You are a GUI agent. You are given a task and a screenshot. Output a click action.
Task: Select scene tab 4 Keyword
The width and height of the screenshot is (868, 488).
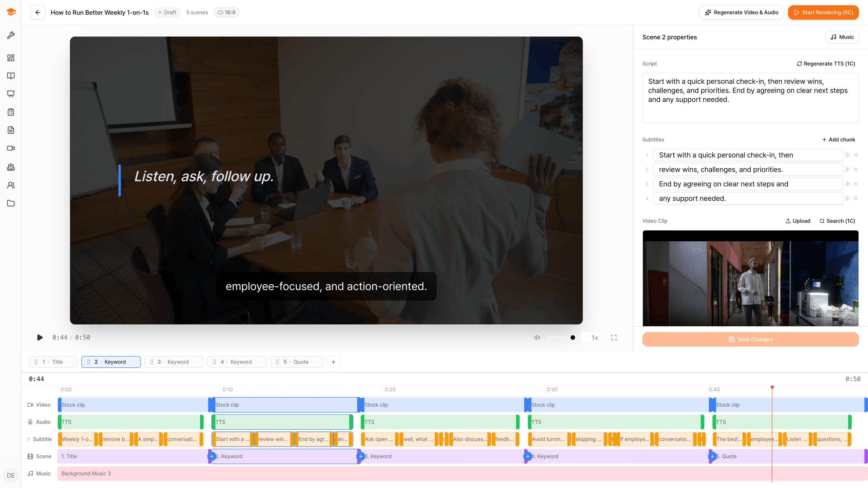237,362
